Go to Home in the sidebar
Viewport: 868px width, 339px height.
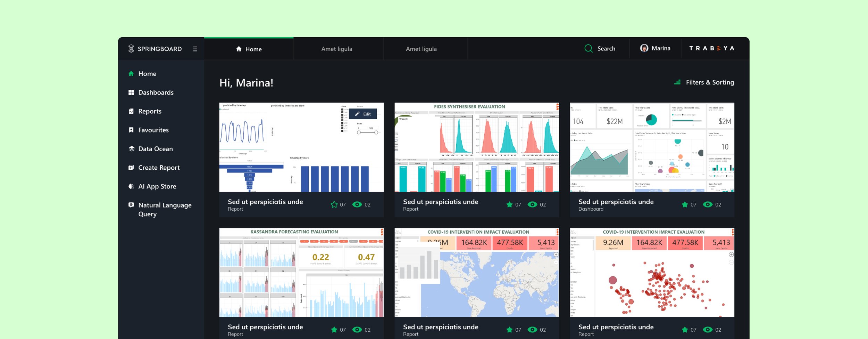click(x=147, y=74)
